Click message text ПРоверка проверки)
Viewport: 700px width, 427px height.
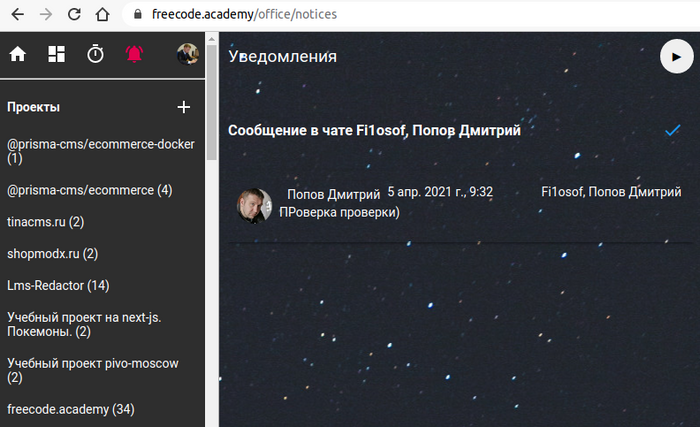pyautogui.click(x=339, y=212)
